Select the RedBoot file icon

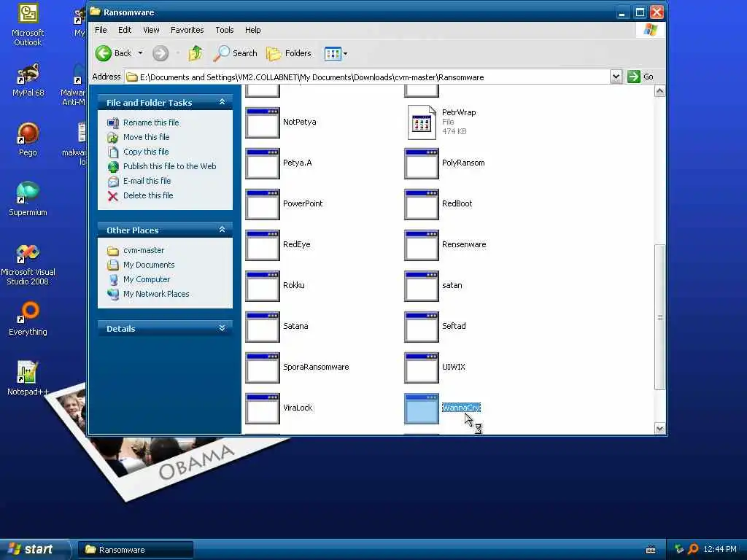[x=422, y=204]
